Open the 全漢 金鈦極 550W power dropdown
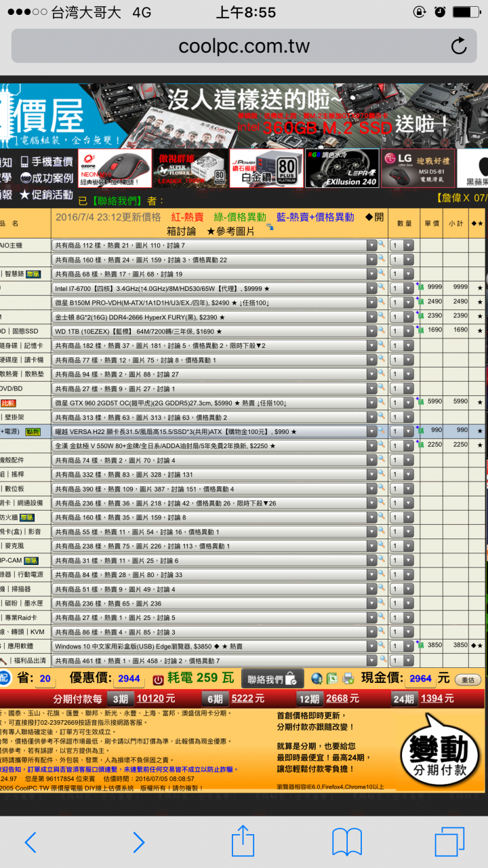The image size is (488, 868). click(x=214, y=446)
